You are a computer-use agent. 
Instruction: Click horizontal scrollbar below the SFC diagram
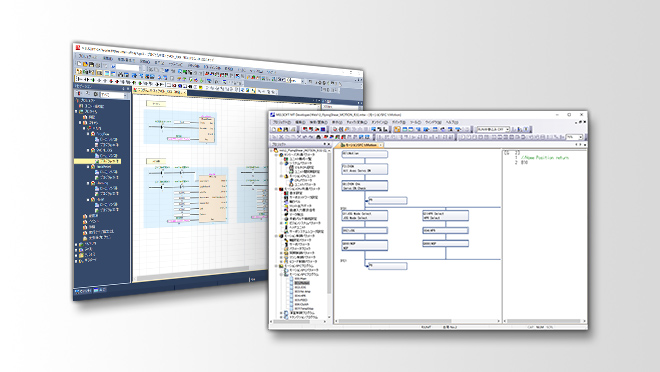418,321
